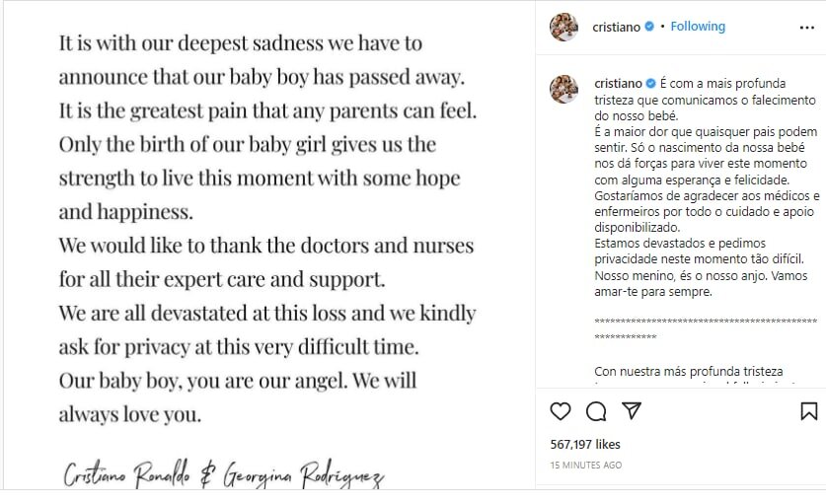Save the post with the bookmark icon

(x=808, y=410)
